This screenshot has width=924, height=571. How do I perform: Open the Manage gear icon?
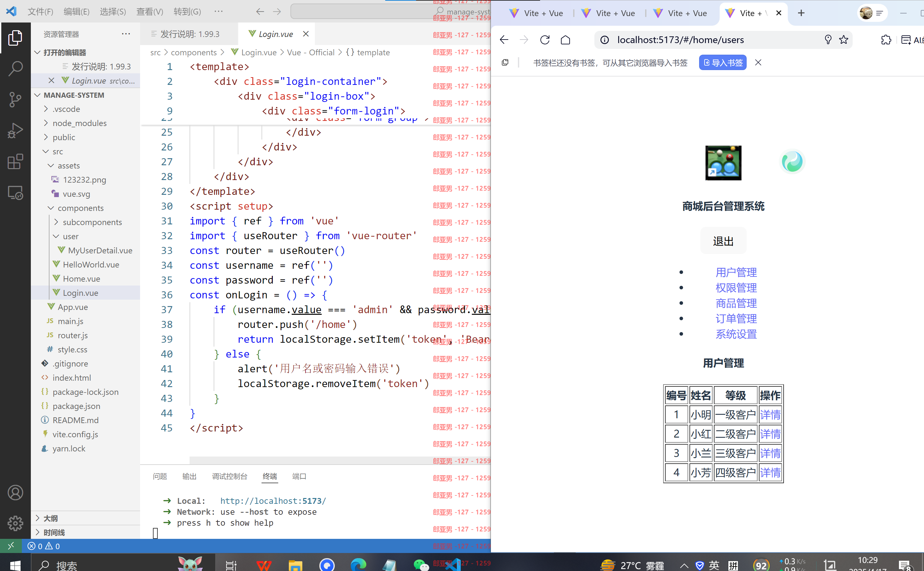click(x=15, y=523)
